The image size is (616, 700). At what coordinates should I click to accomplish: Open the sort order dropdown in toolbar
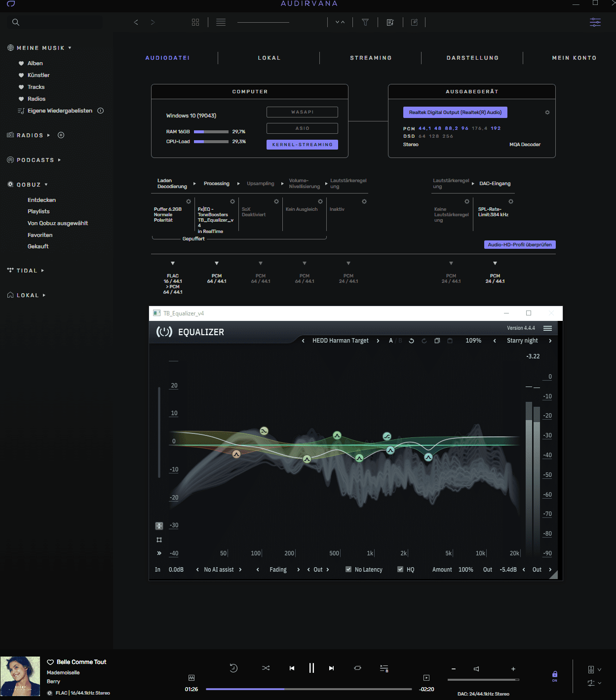point(340,22)
